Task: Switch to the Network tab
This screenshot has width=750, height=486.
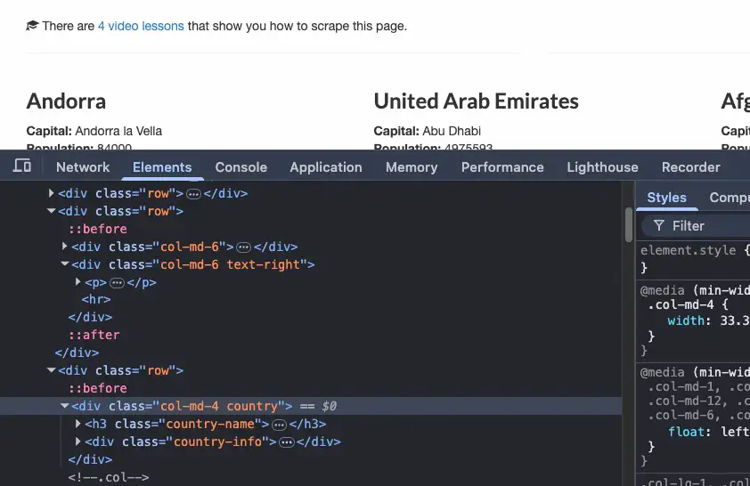Action: click(x=83, y=167)
